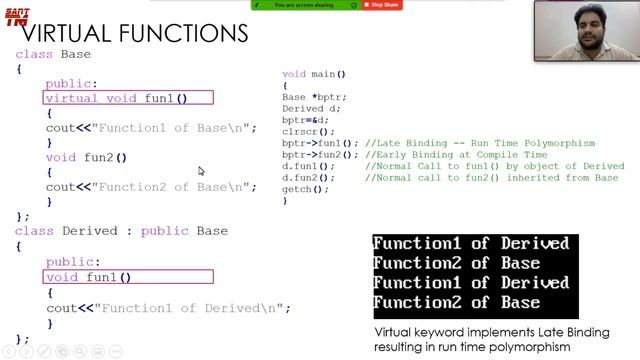
Task: Click 'Virtual keyword implements Late Binding' caption
Action: [492, 332]
